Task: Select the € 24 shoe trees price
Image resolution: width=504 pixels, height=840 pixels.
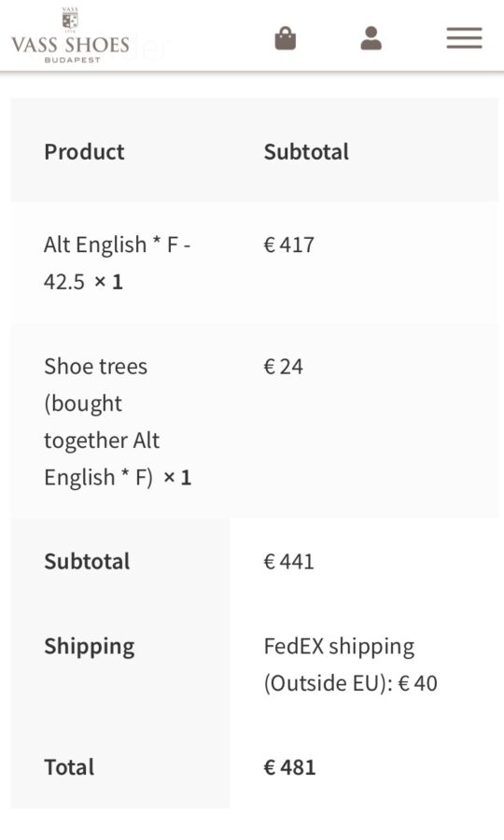Action: [x=283, y=367]
